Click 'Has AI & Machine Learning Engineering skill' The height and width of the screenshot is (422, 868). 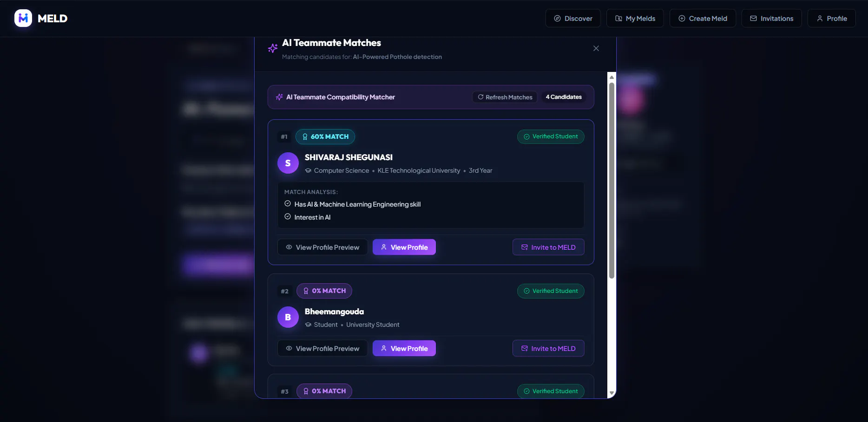point(357,204)
